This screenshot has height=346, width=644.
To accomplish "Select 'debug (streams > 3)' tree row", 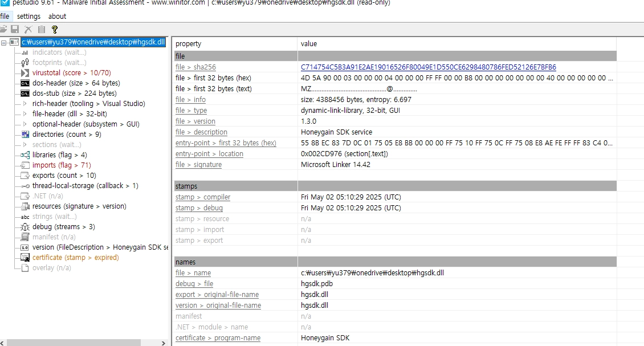I will 64,227.
